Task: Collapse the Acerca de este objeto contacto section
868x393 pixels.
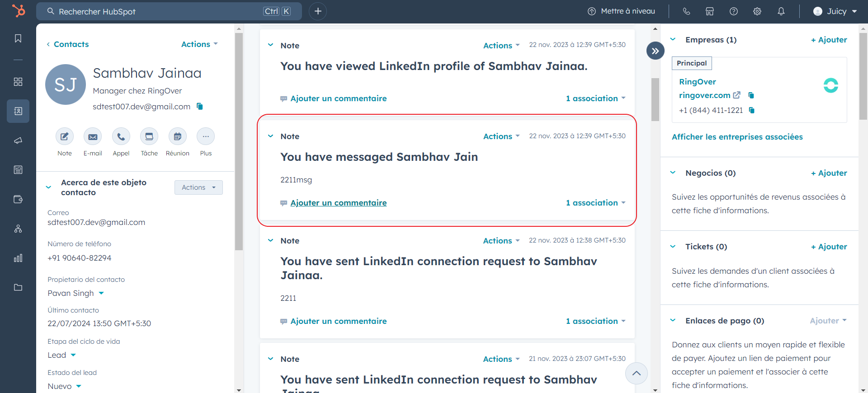Action: point(48,187)
